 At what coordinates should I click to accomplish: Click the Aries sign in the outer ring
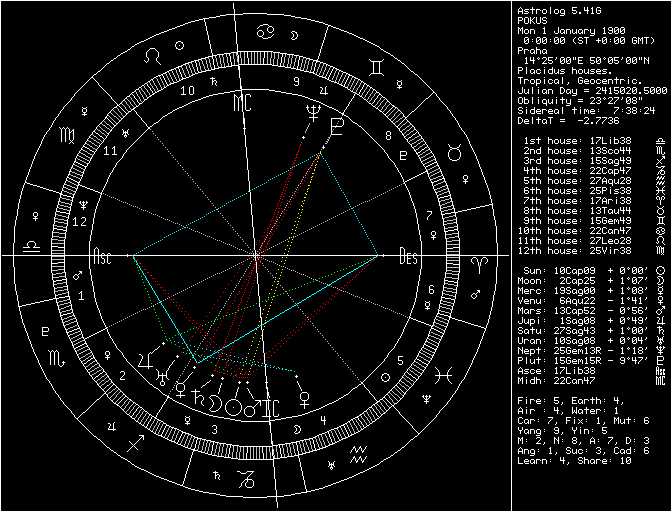(x=477, y=258)
